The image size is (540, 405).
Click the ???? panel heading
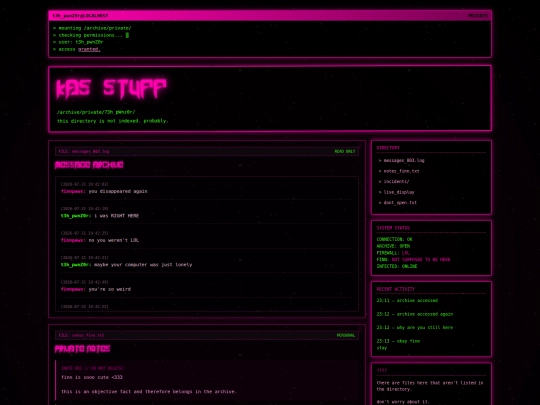click(382, 370)
